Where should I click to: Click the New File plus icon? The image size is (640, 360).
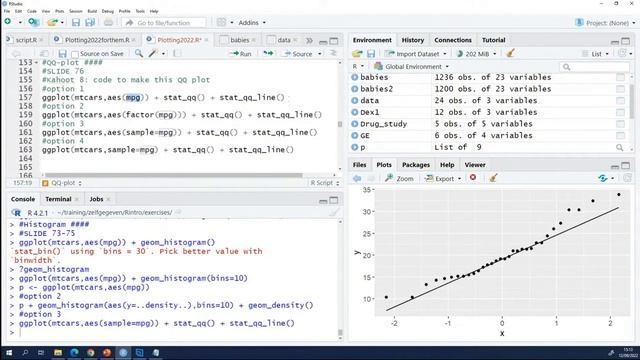8,22
